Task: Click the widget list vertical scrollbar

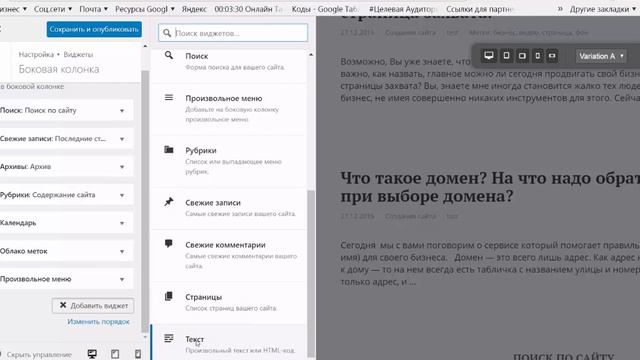Action: click(311, 273)
